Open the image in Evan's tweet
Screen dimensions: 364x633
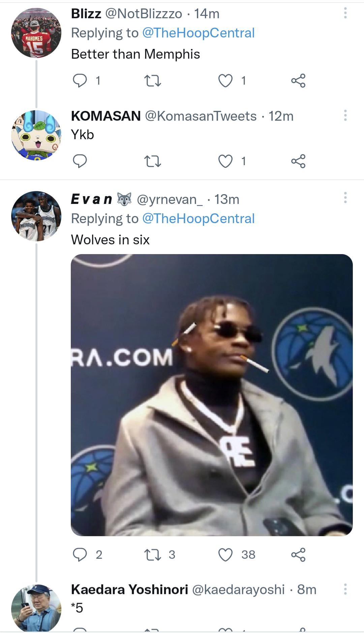coord(212,395)
